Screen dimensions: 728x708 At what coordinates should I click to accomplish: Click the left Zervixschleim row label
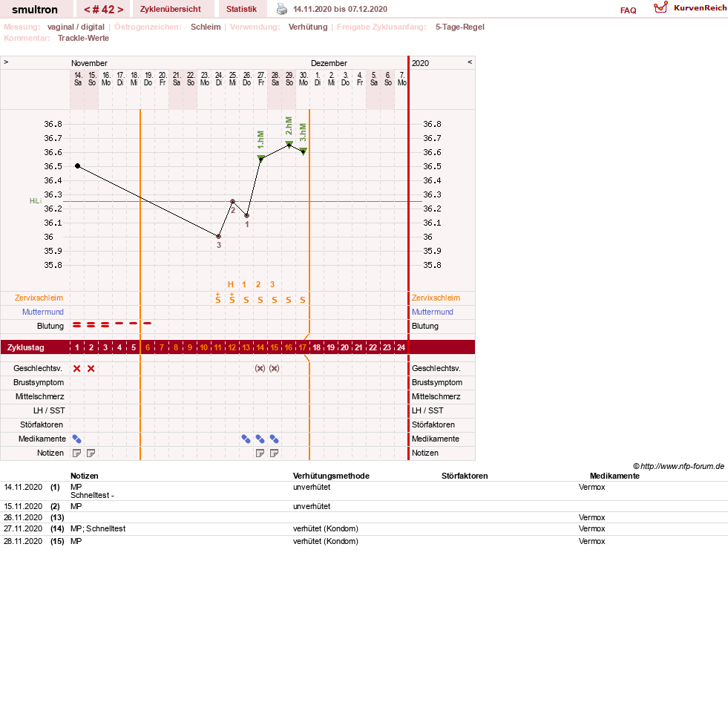point(39,298)
